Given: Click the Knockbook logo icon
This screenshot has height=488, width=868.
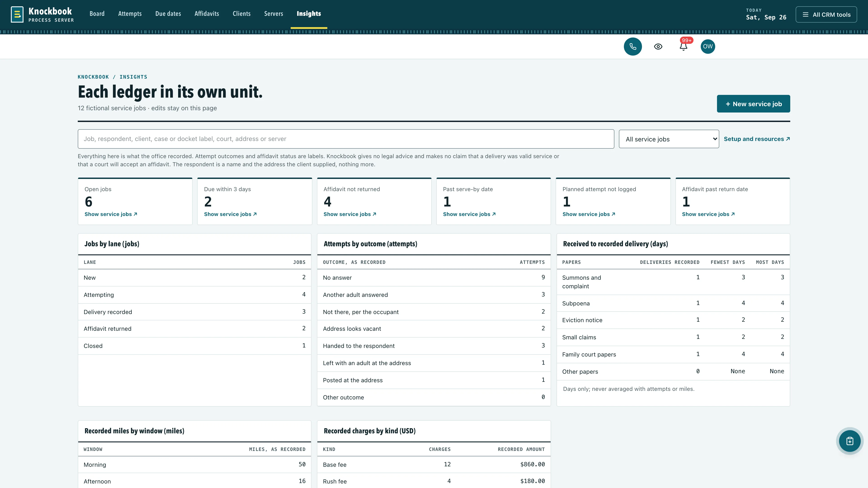Looking at the screenshot, I should (17, 14).
